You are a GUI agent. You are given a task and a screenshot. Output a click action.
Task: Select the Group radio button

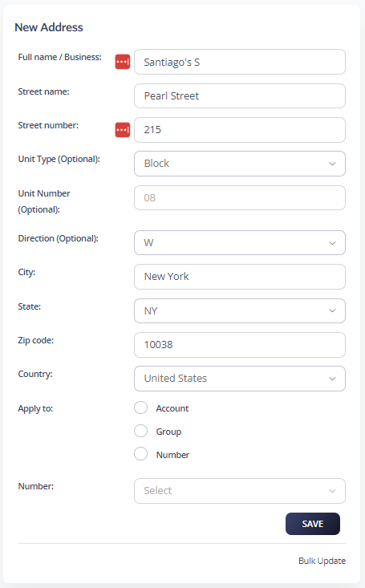[x=140, y=432]
